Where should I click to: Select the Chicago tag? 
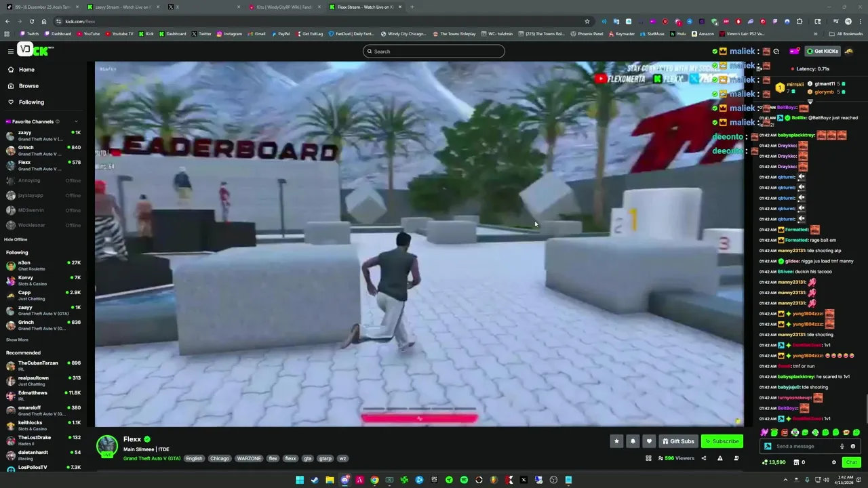[219, 459]
